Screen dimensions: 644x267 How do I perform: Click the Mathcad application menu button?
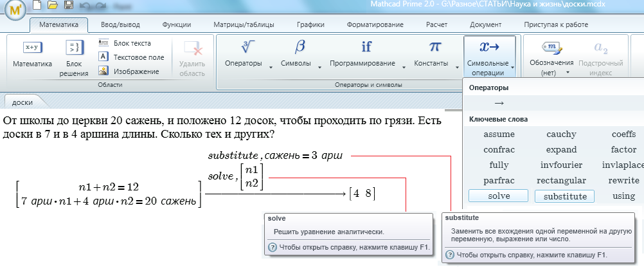tap(15, 10)
